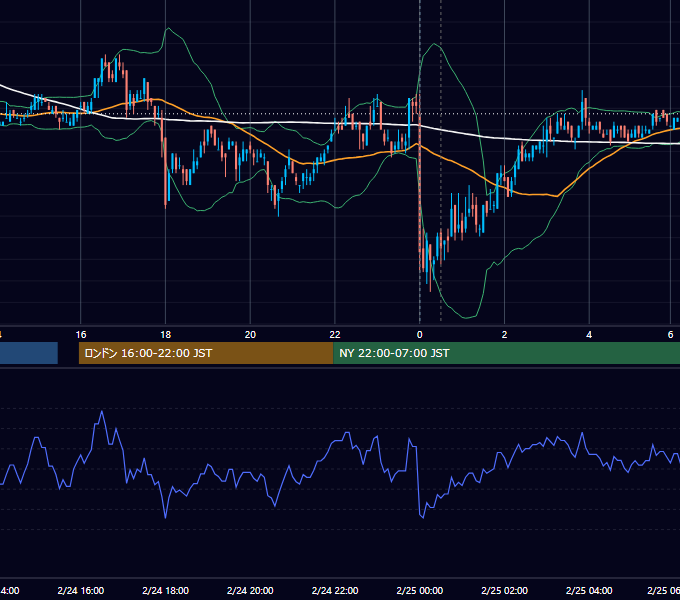Image resolution: width=680 pixels, height=600 pixels.
Task: Select the "2/24 18:00" date label
Action: tap(166, 590)
